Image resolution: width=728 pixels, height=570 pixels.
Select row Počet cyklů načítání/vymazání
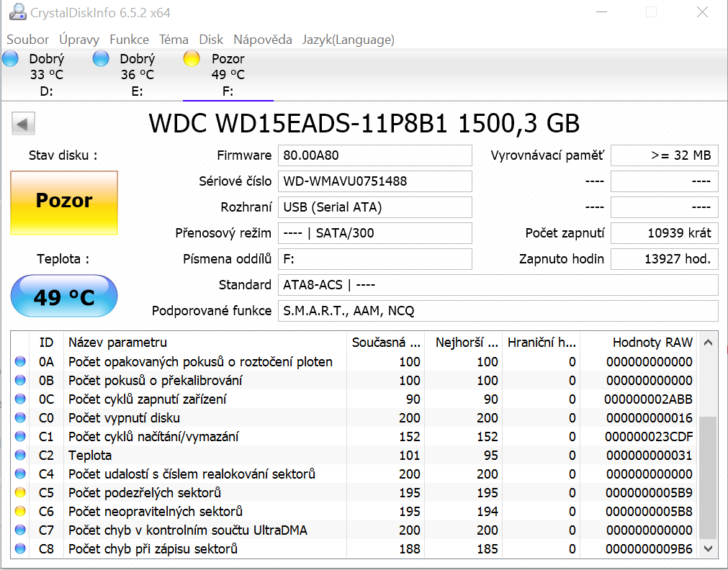[x=354, y=436]
